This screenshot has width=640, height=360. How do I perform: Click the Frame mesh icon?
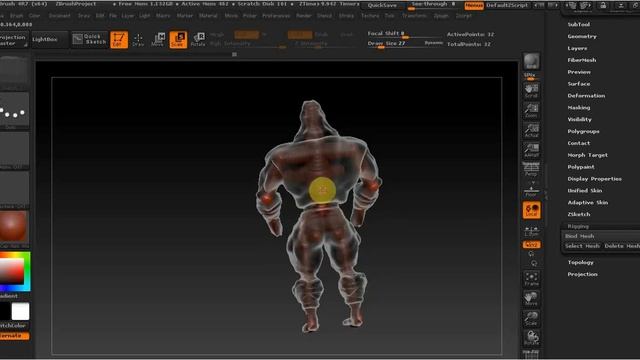coord(531,279)
